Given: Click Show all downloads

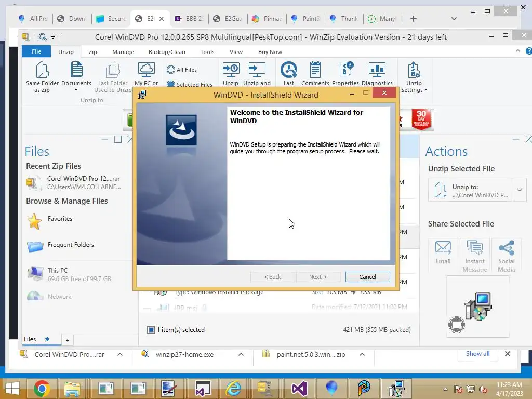Looking at the screenshot, I should [x=477, y=354].
